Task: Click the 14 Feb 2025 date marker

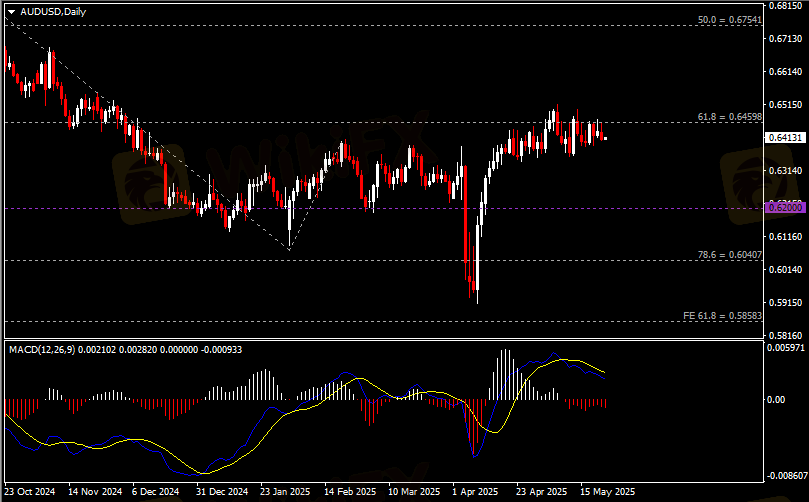Action: 348,492
